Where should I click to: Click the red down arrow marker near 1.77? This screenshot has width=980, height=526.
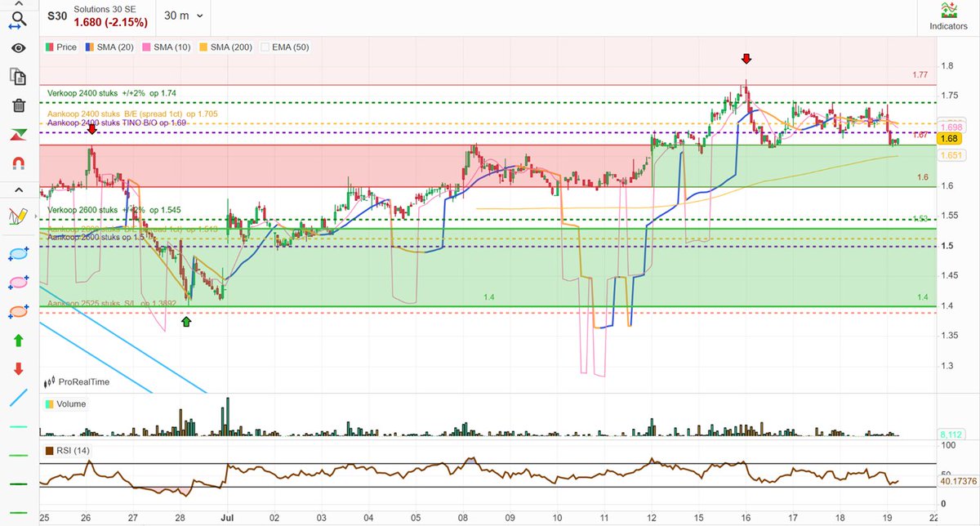(746, 59)
